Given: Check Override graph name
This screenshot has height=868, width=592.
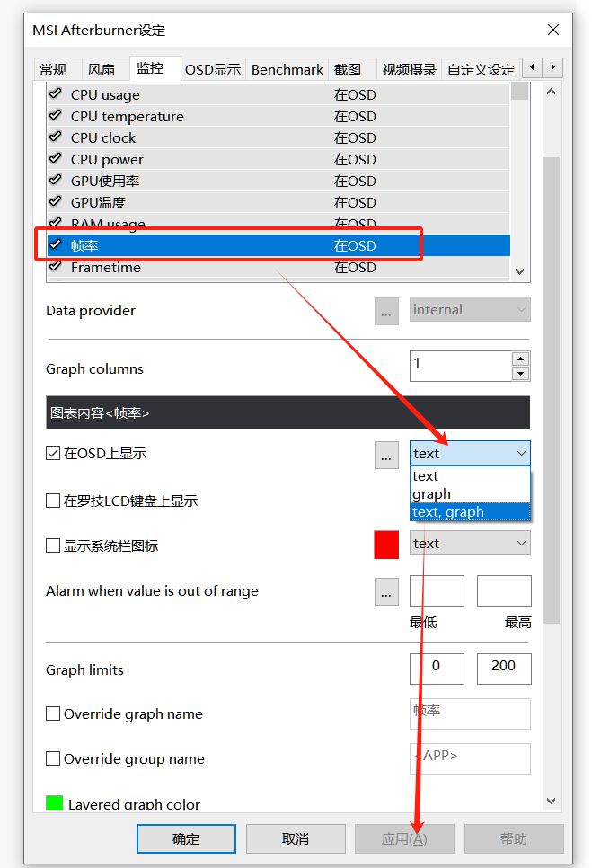Looking at the screenshot, I should [x=53, y=713].
